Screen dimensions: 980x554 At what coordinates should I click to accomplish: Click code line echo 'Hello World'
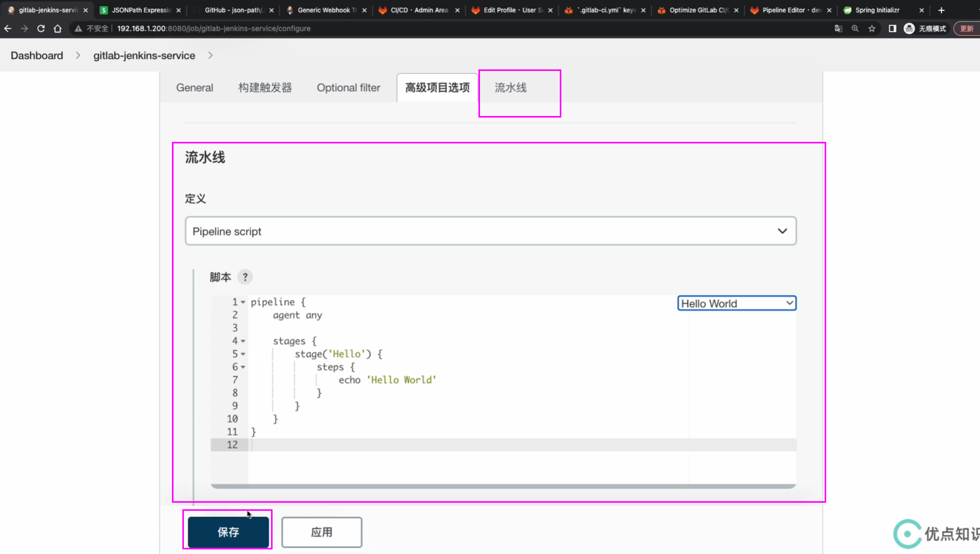pyautogui.click(x=387, y=380)
